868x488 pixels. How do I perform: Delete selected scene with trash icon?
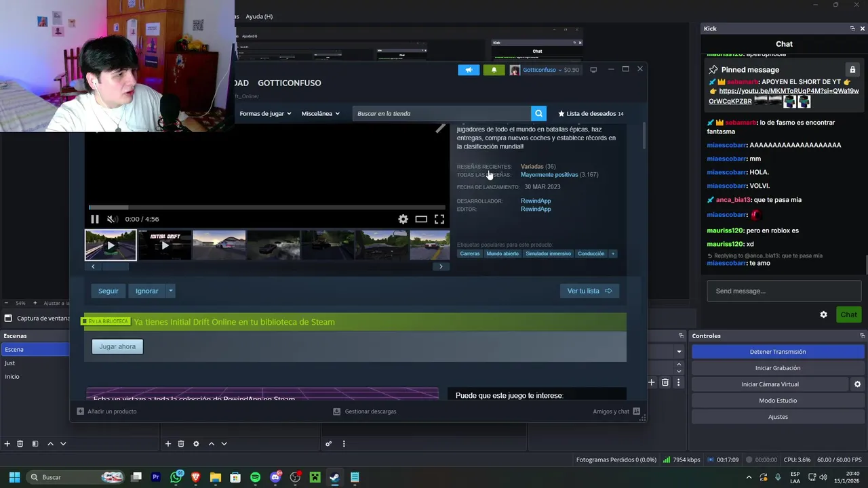(x=20, y=444)
